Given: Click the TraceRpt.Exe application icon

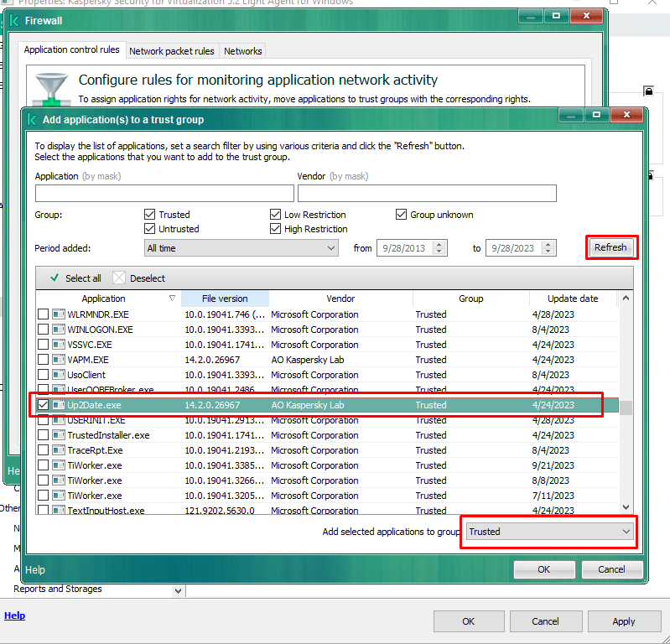Looking at the screenshot, I should point(58,450).
